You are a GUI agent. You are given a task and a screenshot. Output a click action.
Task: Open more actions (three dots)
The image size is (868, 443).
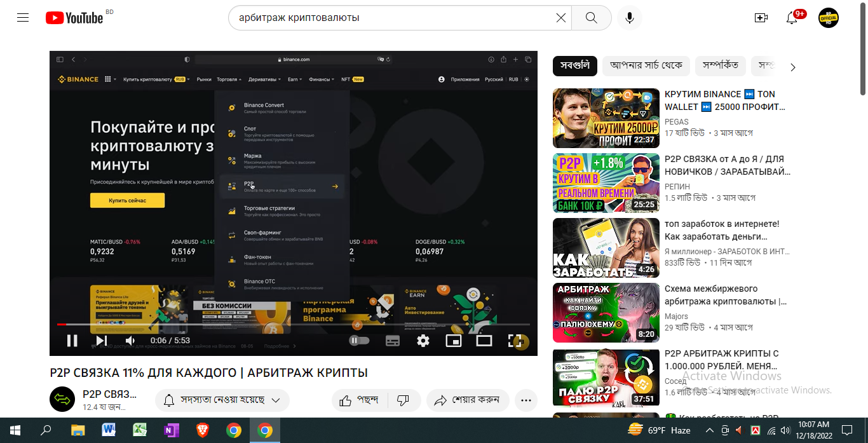point(526,400)
